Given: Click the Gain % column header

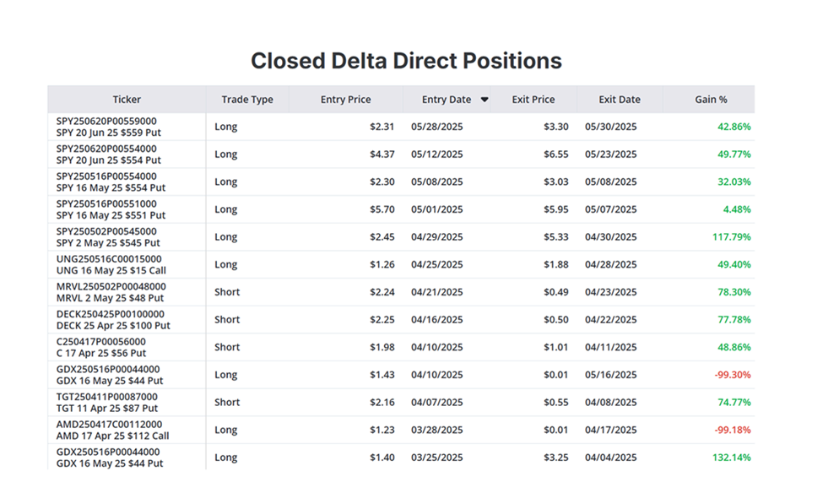Looking at the screenshot, I should click(711, 100).
